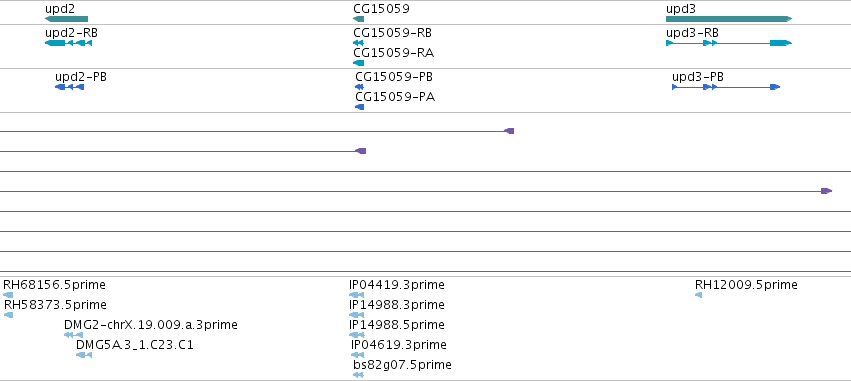Click the fourth purple feature's end arrow
The width and height of the screenshot is (851, 381).
pyautogui.click(x=826, y=191)
